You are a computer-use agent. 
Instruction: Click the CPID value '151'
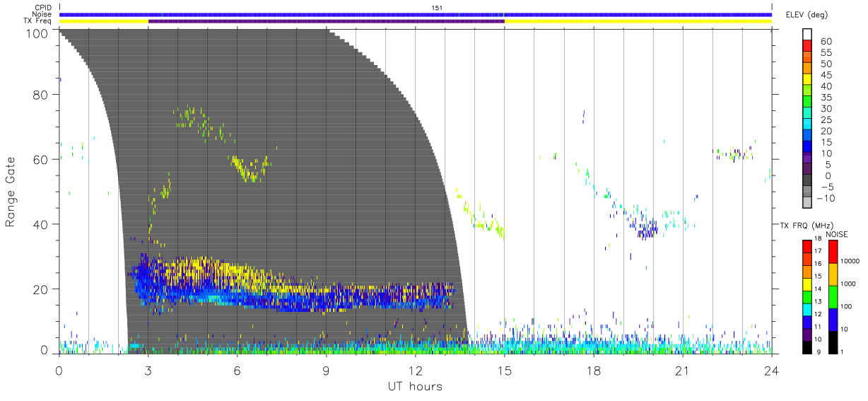click(x=438, y=8)
